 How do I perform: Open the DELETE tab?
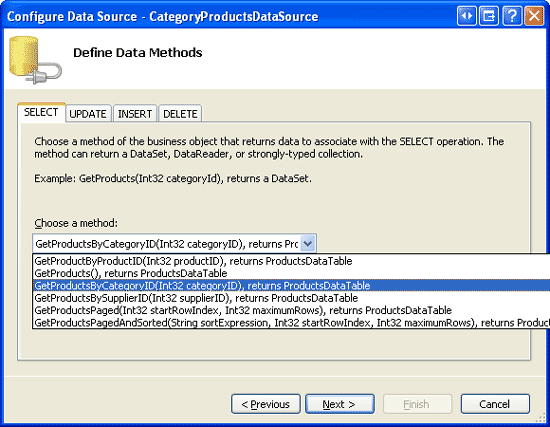[x=180, y=114]
